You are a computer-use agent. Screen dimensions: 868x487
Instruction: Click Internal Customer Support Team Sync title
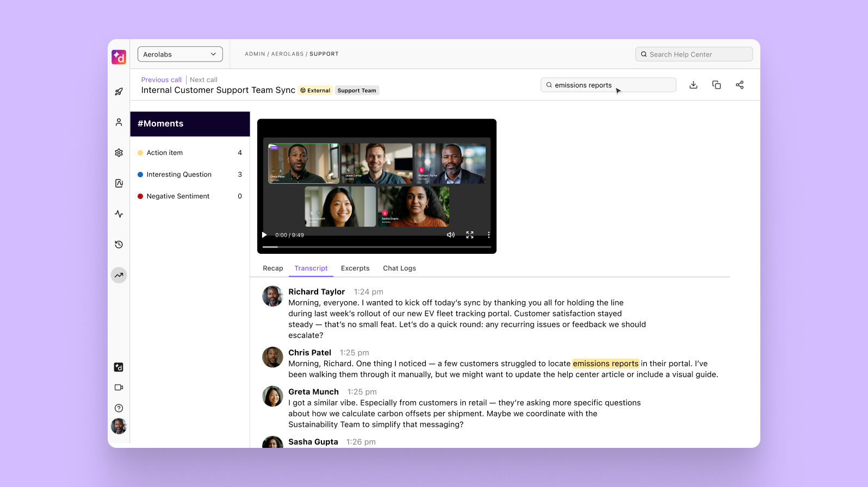(218, 90)
